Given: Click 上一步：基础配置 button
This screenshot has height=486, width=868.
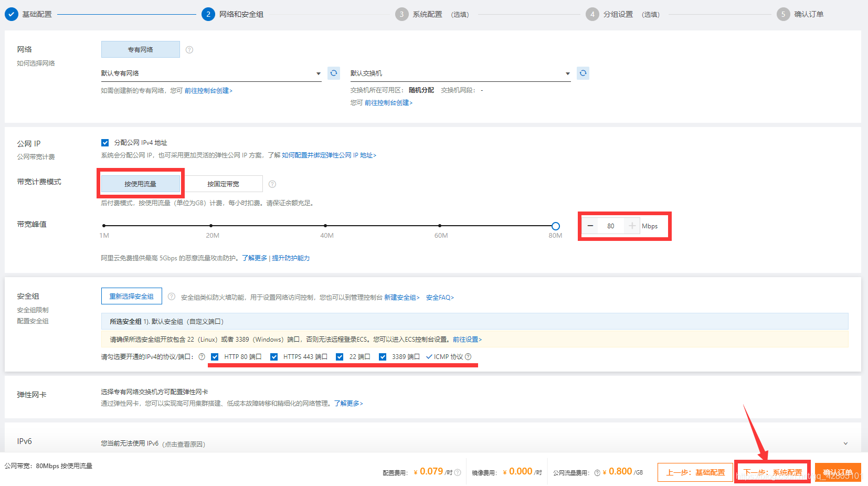Looking at the screenshot, I should [x=695, y=472].
